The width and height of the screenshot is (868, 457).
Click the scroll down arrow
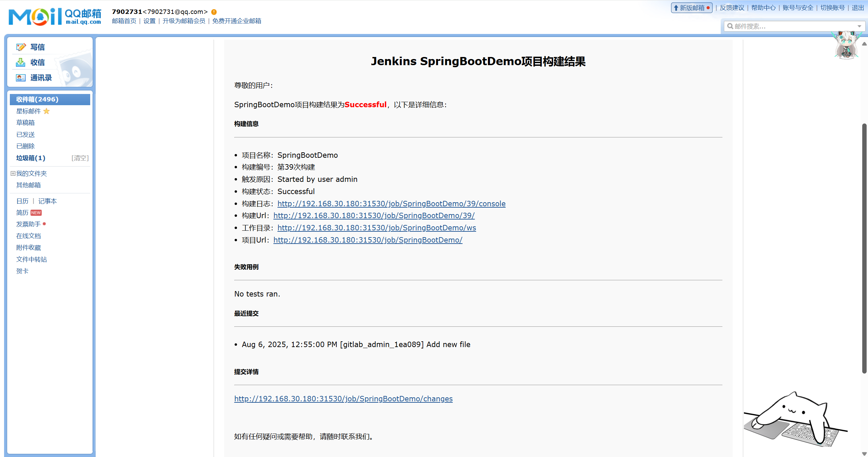[x=864, y=454]
